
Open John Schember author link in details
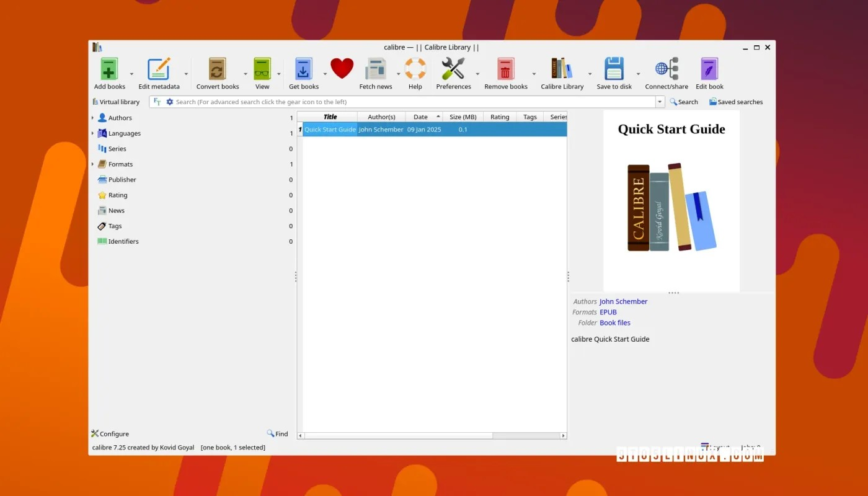pos(623,301)
